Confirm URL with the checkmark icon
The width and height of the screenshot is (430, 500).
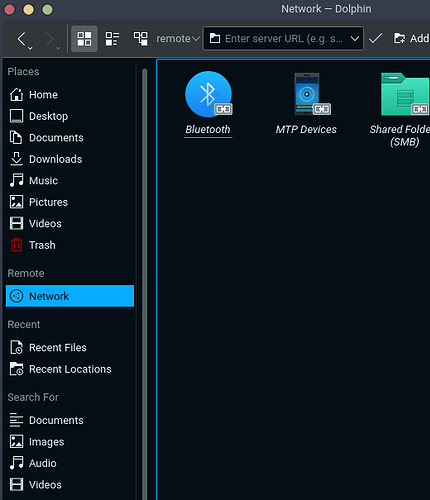pyautogui.click(x=375, y=39)
